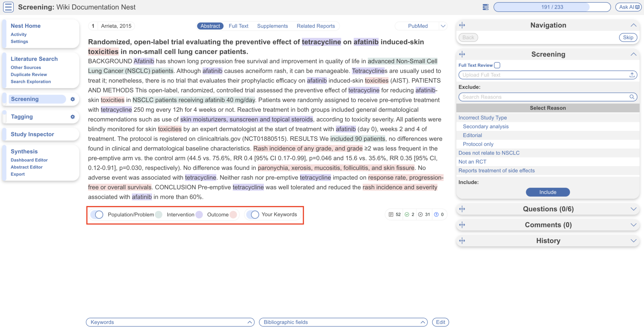Open Screening settings via its gear icon

tap(73, 99)
